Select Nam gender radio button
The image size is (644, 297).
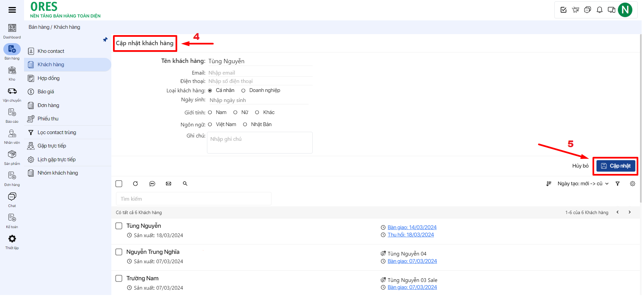(x=210, y=112)
